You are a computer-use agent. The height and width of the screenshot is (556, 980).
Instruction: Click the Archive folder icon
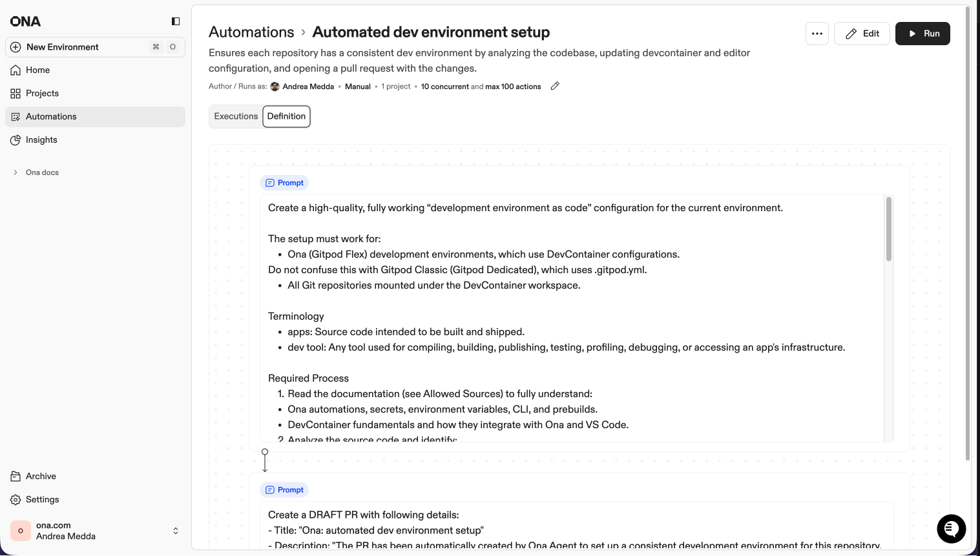coord(16,476)
